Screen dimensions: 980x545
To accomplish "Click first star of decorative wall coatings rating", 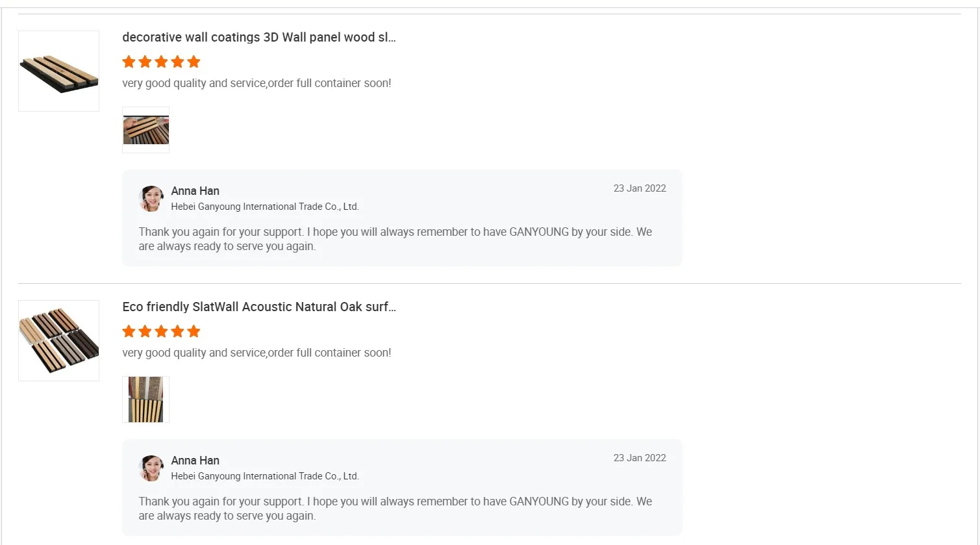I will [x=129, y=62].
